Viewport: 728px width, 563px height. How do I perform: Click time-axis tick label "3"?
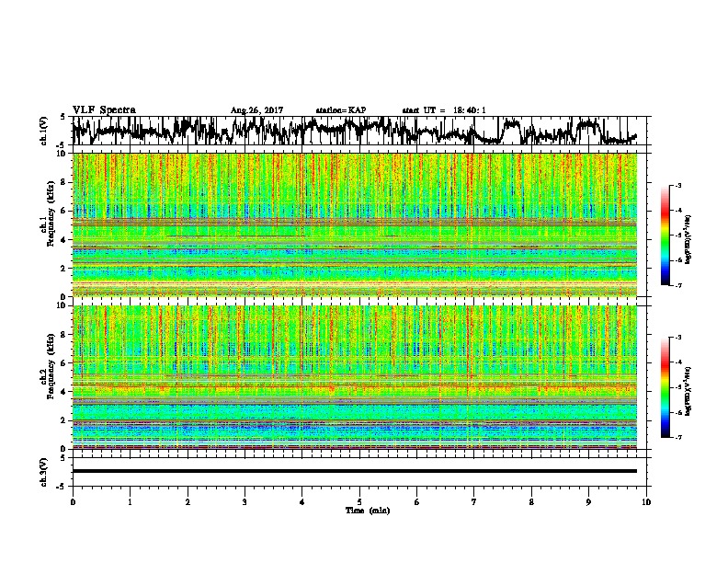[245, 502]
